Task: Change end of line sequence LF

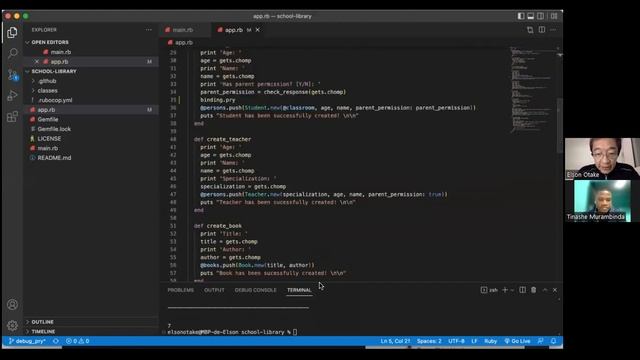Action: click(474, 341)
